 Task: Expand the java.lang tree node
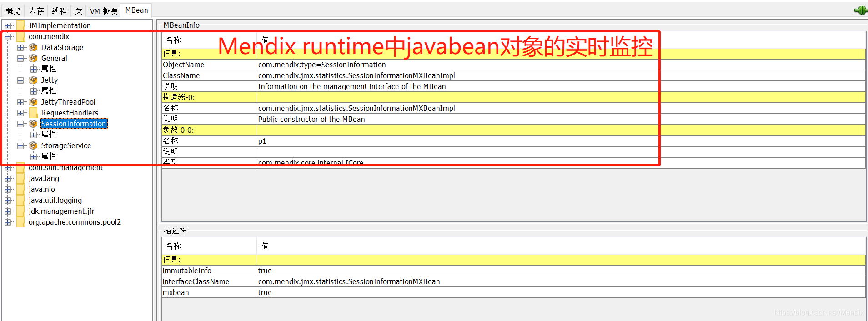[8, 179]
